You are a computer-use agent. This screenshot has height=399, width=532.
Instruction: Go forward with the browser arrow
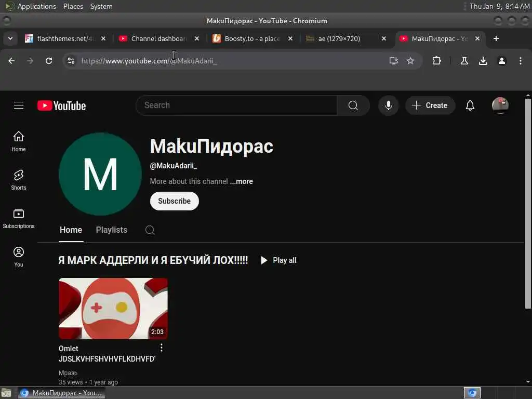pos(30,61)
